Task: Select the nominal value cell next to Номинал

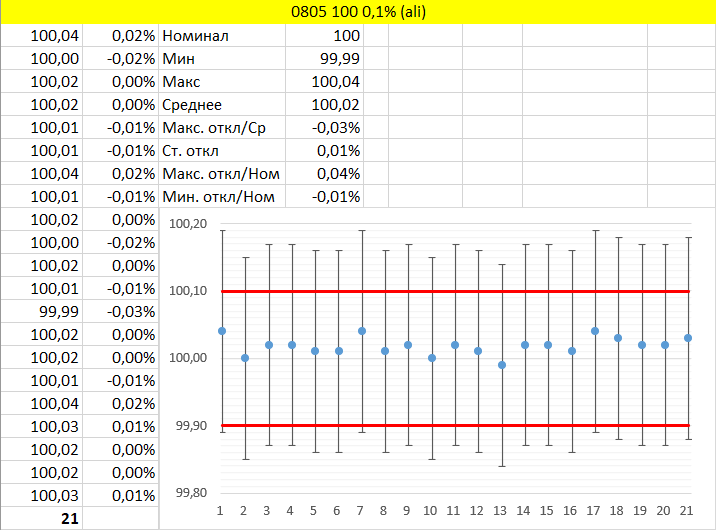Action: 324,36
